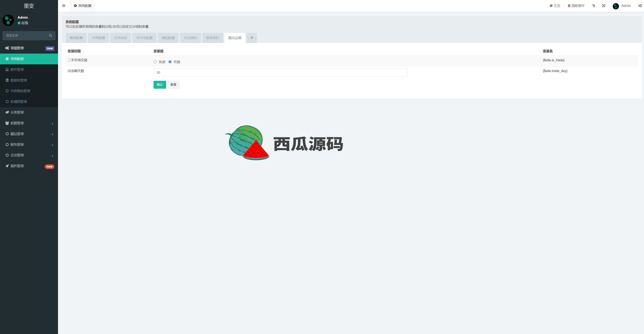Image resolution: width=644 pixels, height=334 pixels.
Task: Open 常规管理 sidebar menu
Action: [29, 48]
